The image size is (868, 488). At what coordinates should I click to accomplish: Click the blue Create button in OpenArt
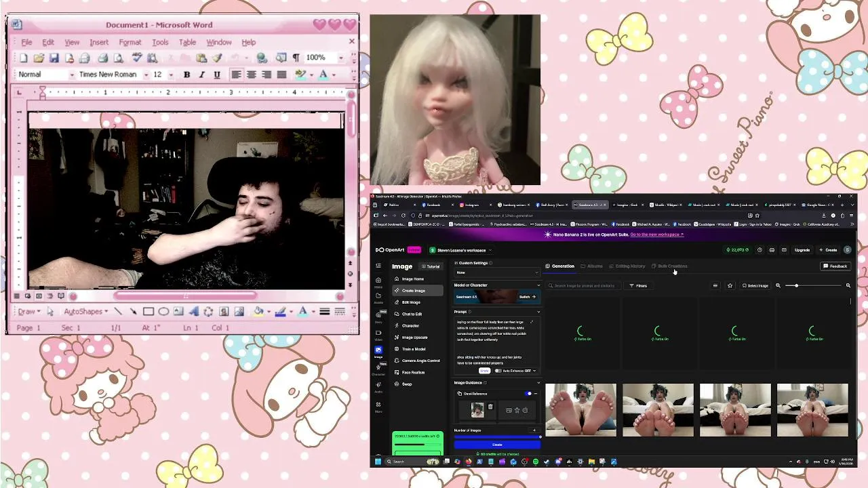click(x=497, y=445)
